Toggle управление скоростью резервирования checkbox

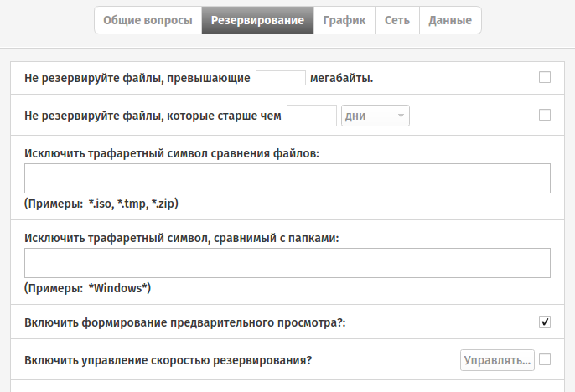tap(545, 359)
